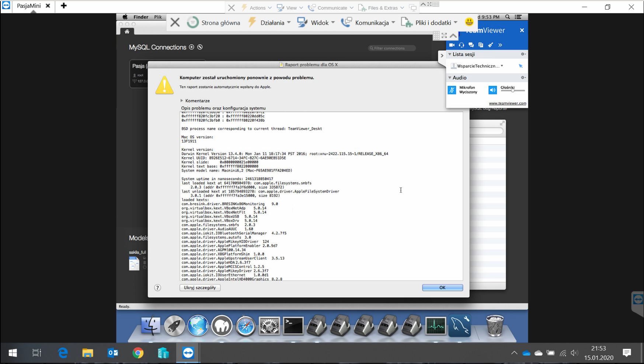The width and height of the screenshot is (644, 364).
Task: Click the Filter connections search field
Action: tap(391, 48)
